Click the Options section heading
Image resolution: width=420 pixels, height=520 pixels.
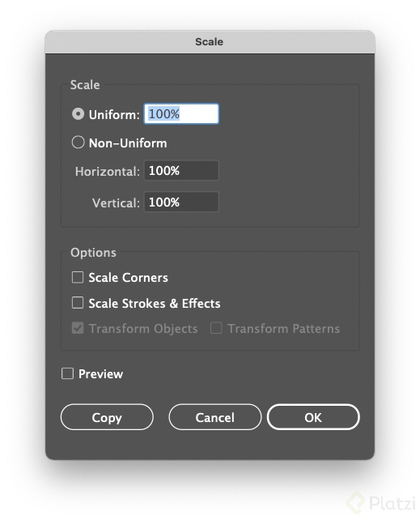tap(93, 253)
